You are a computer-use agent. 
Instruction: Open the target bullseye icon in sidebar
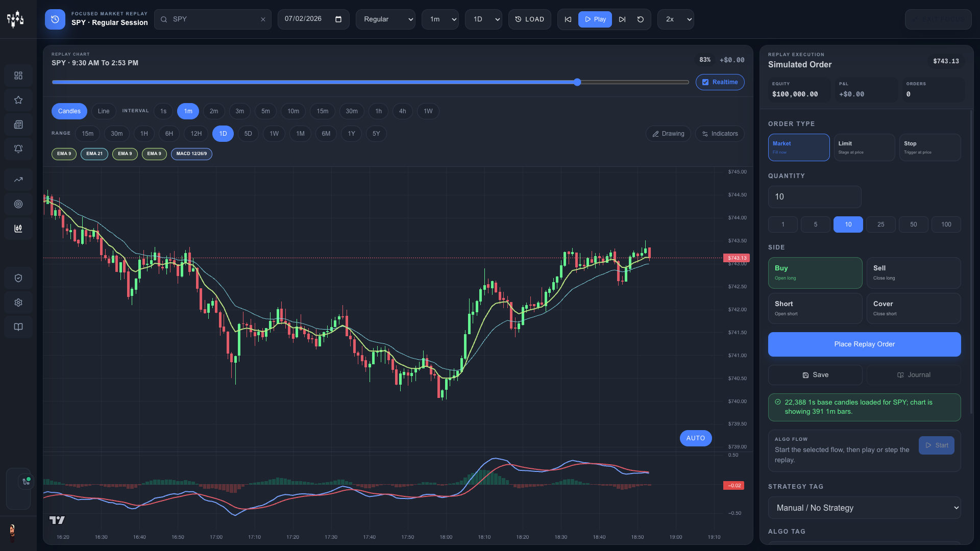[18, 204]
